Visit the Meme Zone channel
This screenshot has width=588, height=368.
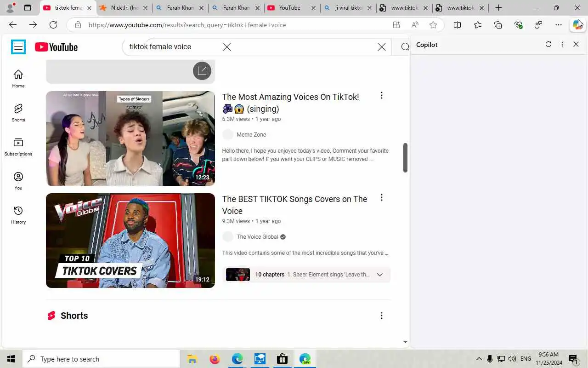(251, 135)
